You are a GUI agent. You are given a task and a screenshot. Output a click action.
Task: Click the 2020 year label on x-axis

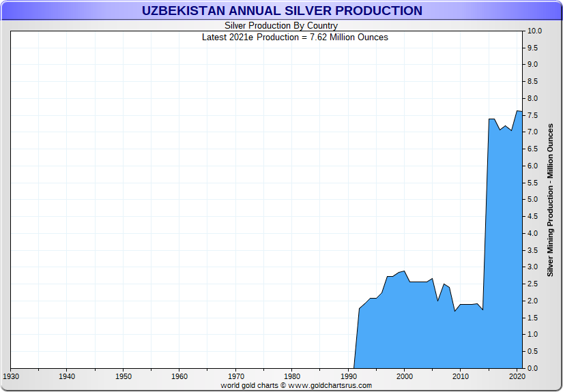[517, 376]
